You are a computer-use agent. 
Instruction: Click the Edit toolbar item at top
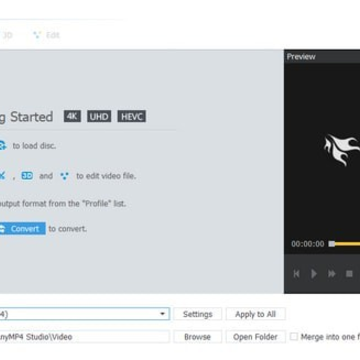point(47,35)
